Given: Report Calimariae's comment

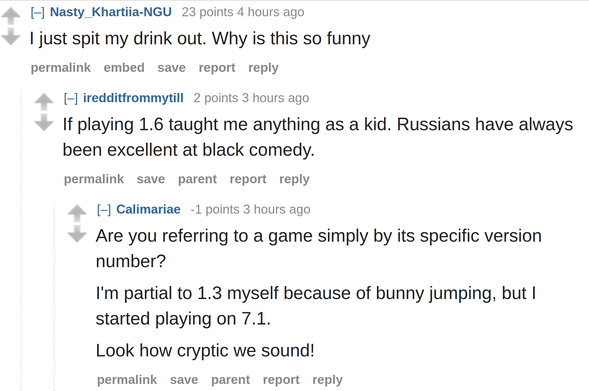Looking at the screenshot, I should click(x=281, y=380).
